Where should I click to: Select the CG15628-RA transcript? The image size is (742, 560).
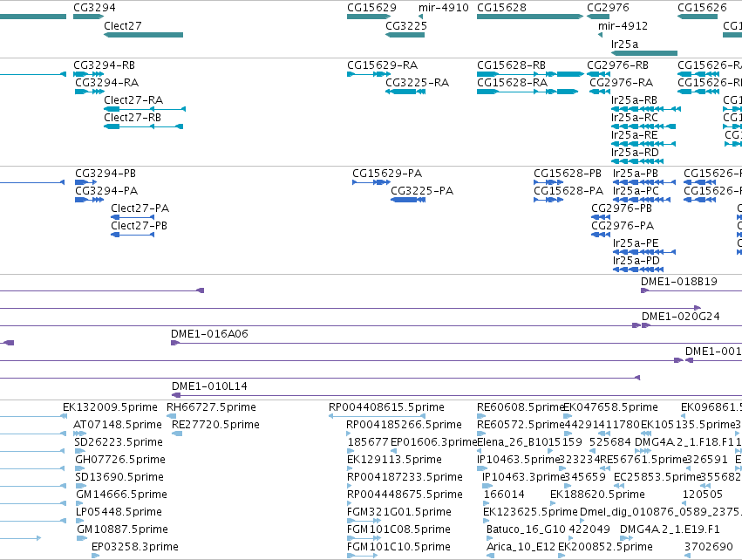(528, 92)
